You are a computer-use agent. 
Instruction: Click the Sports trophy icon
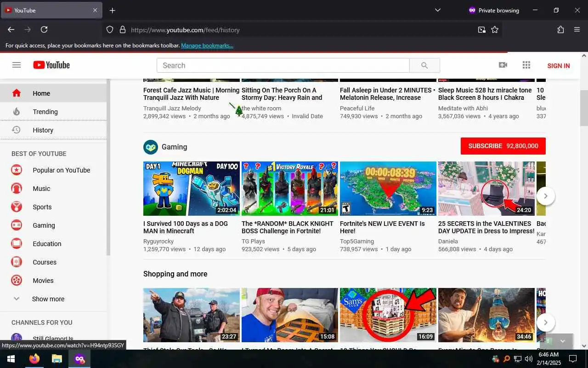tap(17, 207)
